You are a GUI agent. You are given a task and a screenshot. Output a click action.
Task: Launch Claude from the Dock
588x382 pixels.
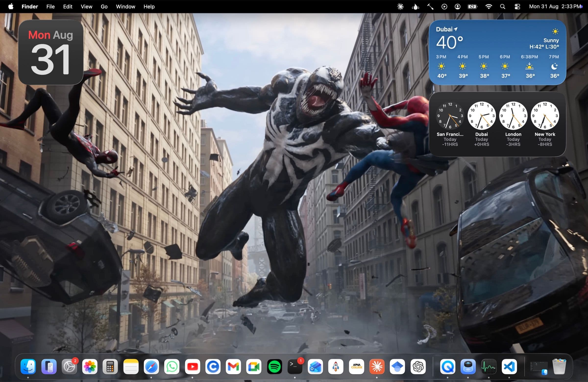(x=377, y=366)
